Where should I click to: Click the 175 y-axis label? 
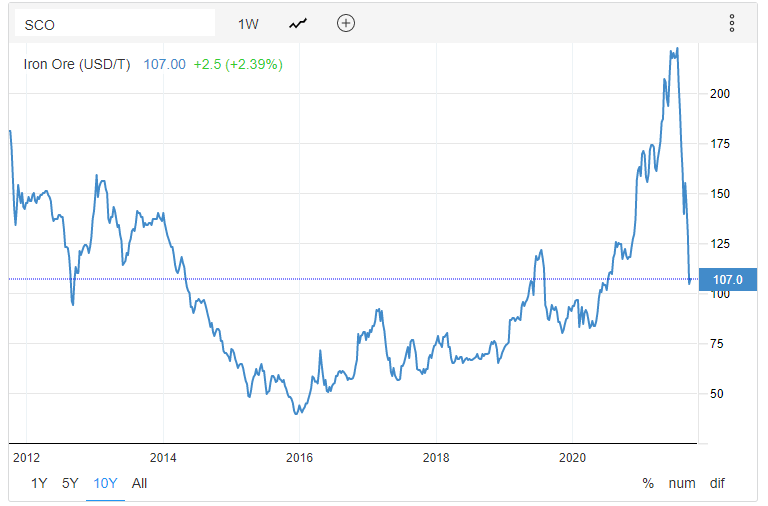click(720, 144)
